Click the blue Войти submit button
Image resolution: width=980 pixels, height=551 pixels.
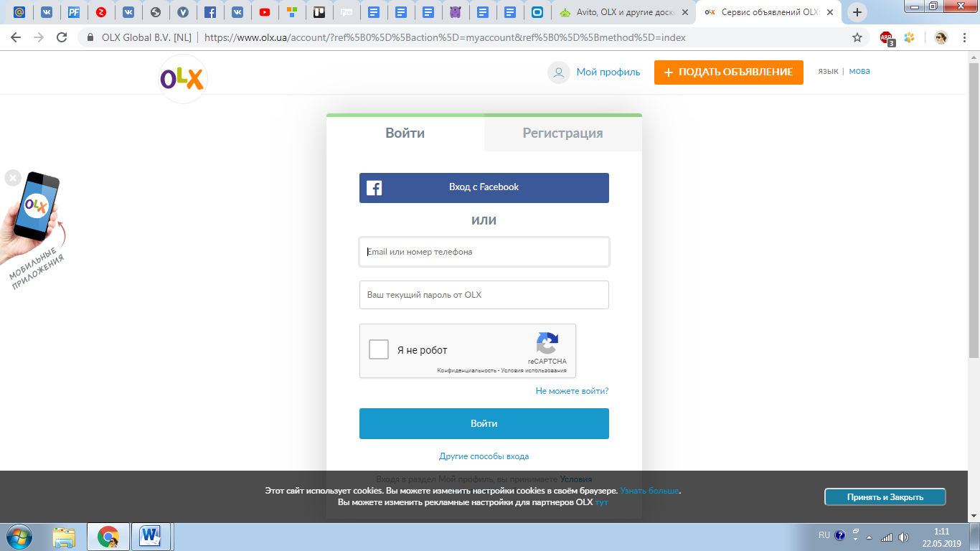[x=484, y=423]
